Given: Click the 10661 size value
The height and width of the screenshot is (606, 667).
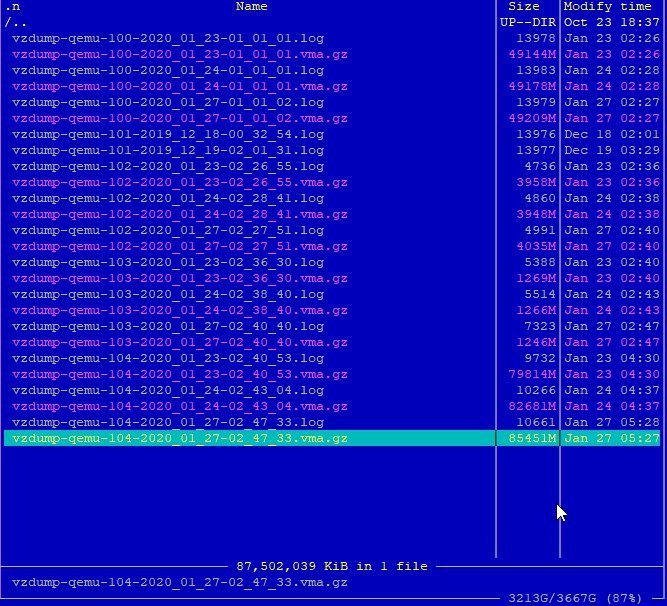Looking at the screenshot, I should [x=536, y=423].
